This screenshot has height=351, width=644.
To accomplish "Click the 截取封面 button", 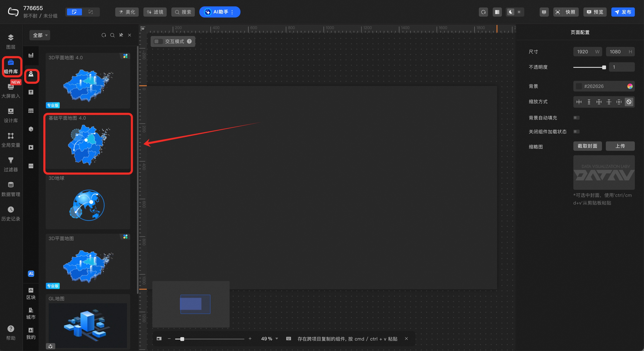I will pos(587,146).
